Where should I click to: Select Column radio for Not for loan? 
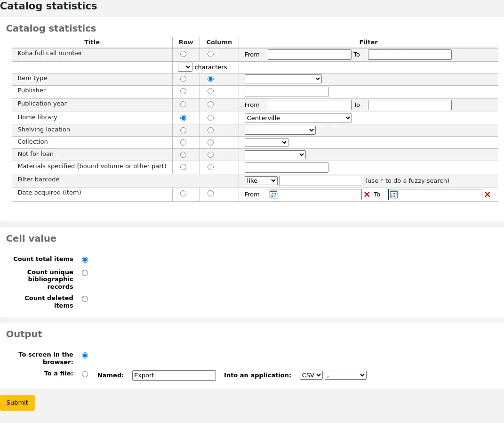pyautogui.click(x=210, y=155)
